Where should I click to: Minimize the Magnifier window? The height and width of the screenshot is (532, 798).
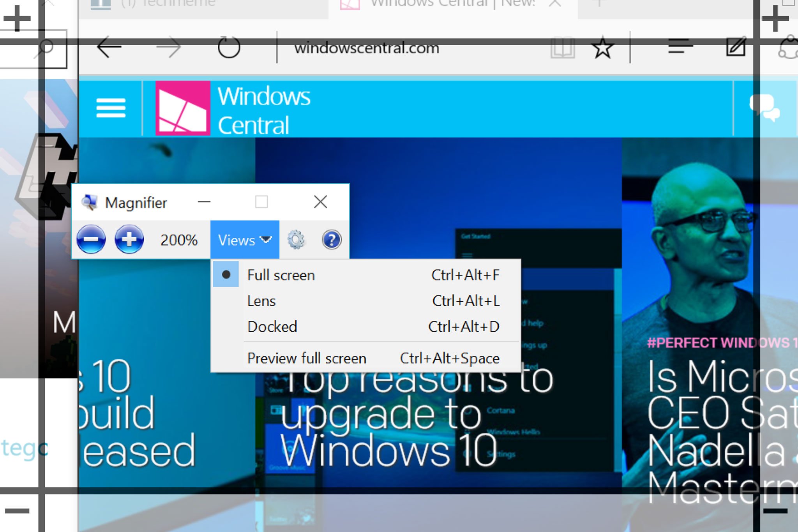click(x=204, y=202)
